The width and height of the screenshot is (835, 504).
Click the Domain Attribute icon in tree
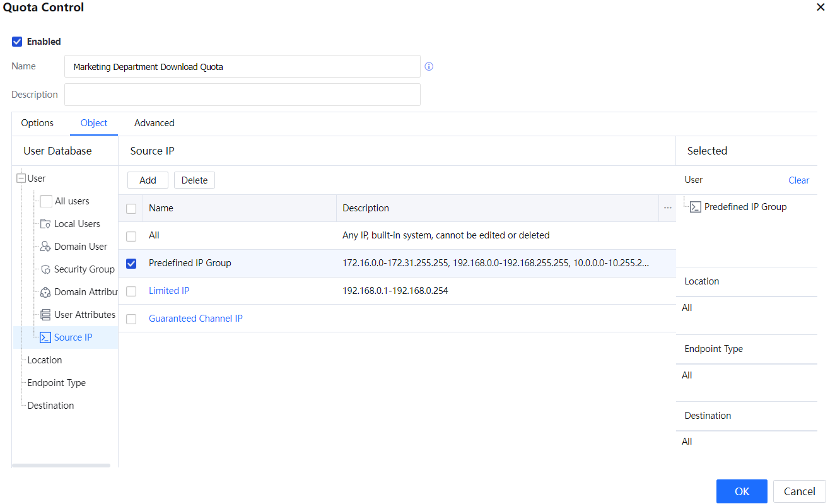(x=45, y=292)
